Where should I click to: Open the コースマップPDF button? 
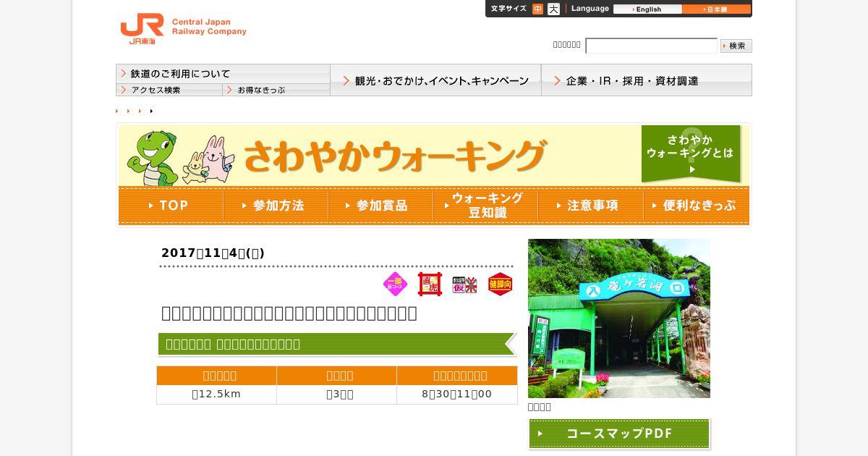[x=619, y=434]
